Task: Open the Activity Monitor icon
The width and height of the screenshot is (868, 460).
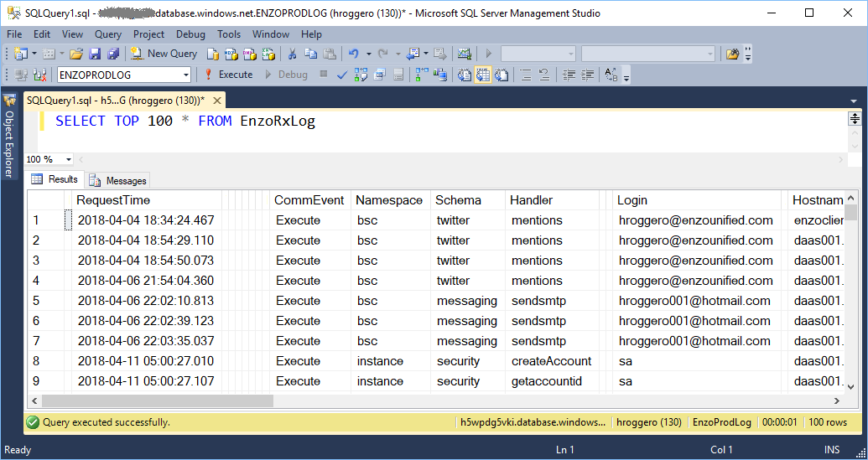Action: tap(464, 54)
